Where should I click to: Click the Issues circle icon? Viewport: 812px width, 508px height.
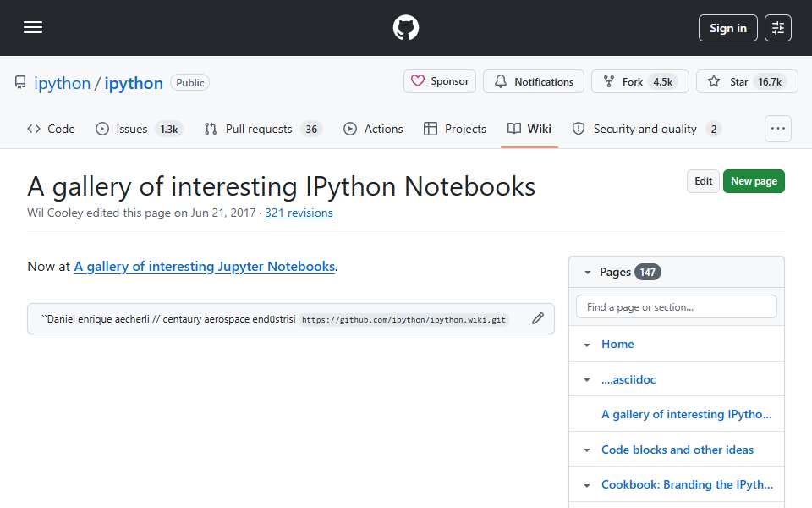(x=102, y=129)
